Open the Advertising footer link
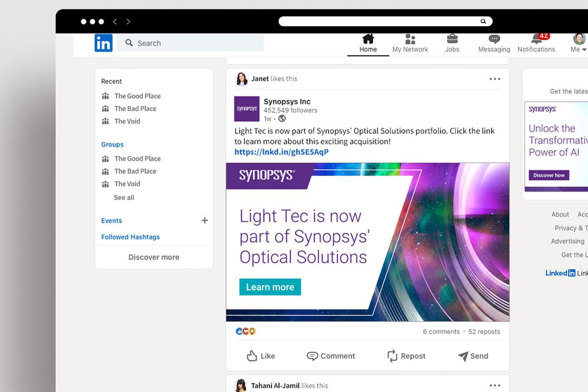The height and width of the screenshot is (392, 588). 568,241
